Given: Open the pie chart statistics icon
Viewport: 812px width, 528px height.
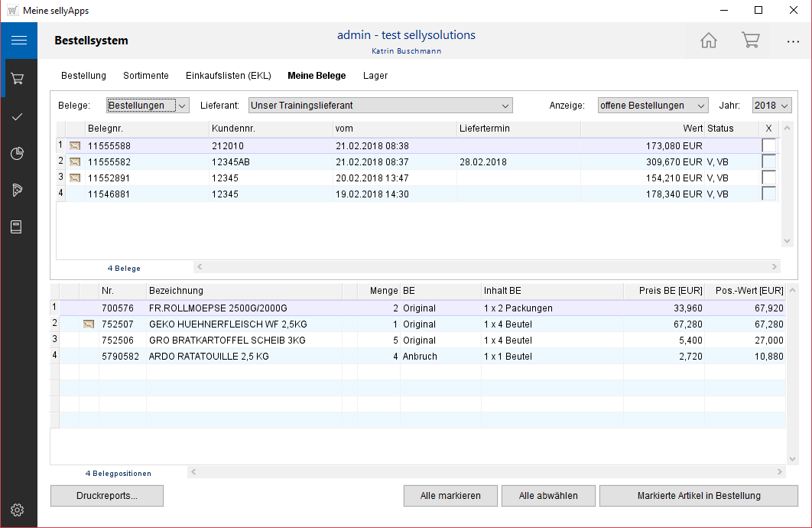Looking at the screenshot, I should (x=18, y=153).
